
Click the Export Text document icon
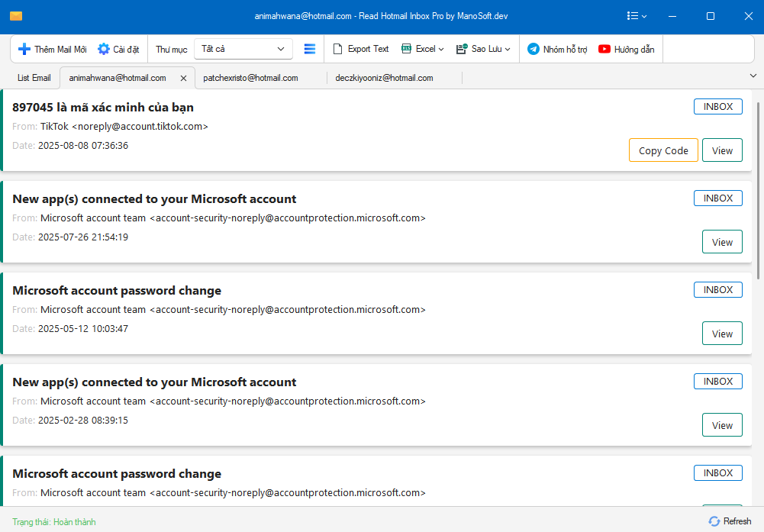[337, 49]
